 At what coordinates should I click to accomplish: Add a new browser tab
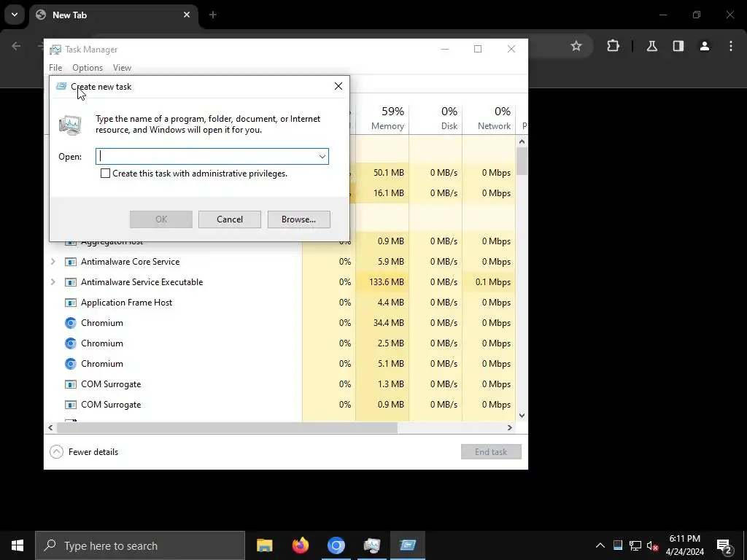tap(213, 15)
